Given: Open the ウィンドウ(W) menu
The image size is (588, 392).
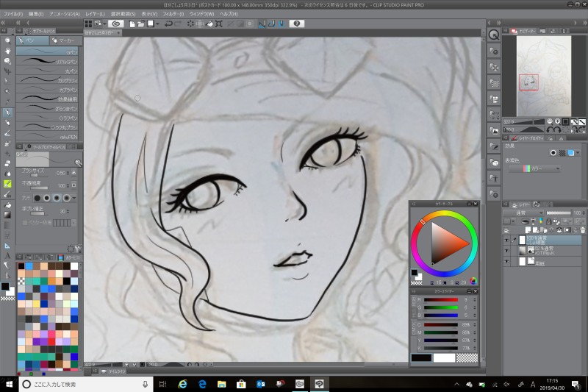Looking at the screenshot, I should pos(201,14).
